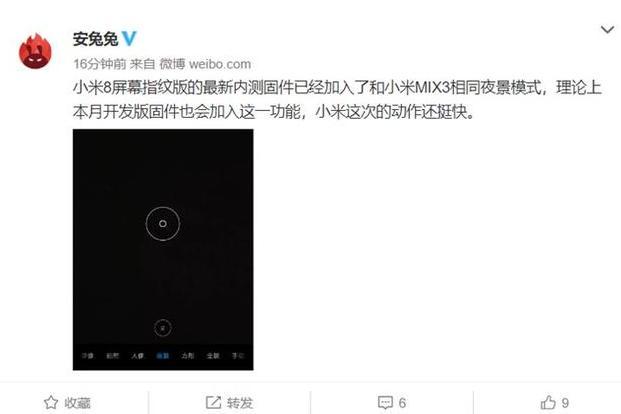Select the highlighted 夜景 mode tab
This screenshot has width=621, height=414.
[162, 356]
